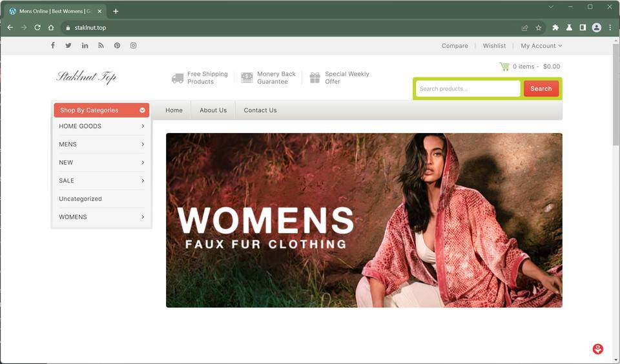Open the Home menu item
The image size is (620, 364).
174,110
